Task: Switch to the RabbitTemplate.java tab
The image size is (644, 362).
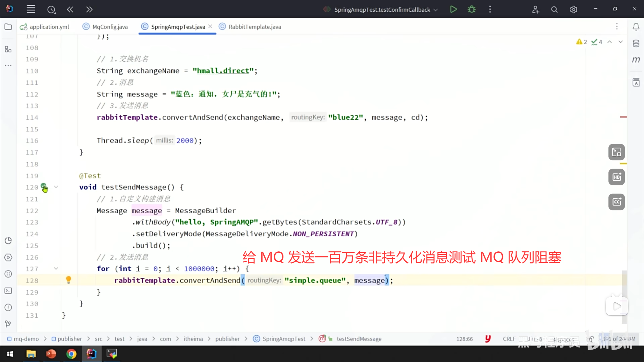Action: click(255, 27)
